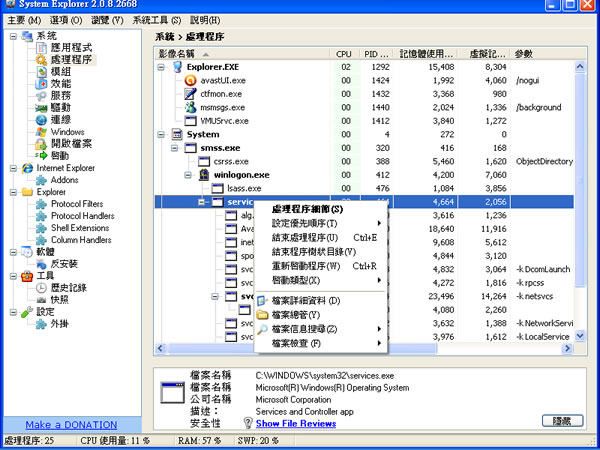Click the vertical scrollbar up arrow

click(580, 67)
